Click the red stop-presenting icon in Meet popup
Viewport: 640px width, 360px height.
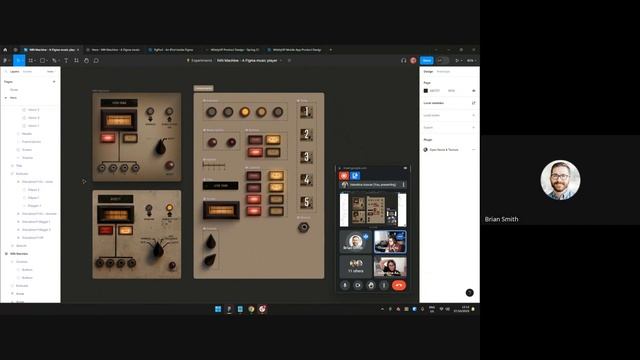pyautogui.click(x=344, y=176)
